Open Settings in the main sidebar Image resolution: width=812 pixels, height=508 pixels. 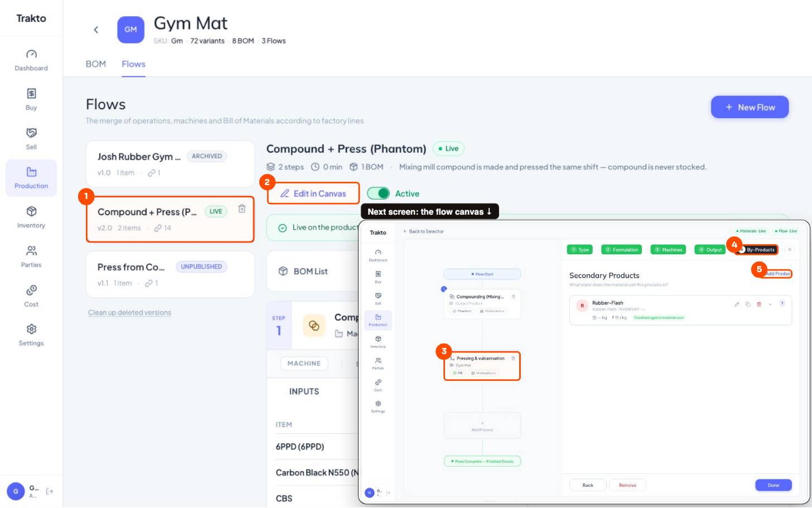[x=31, y=336]
